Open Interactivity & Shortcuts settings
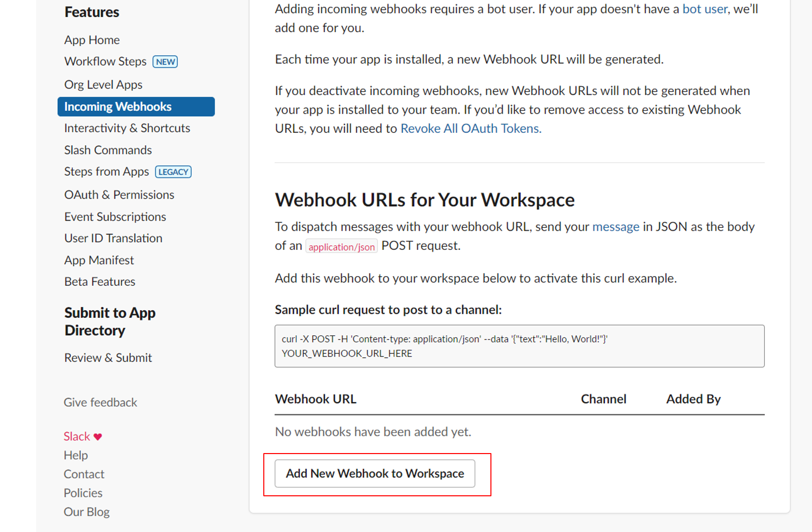 (127, 128)
